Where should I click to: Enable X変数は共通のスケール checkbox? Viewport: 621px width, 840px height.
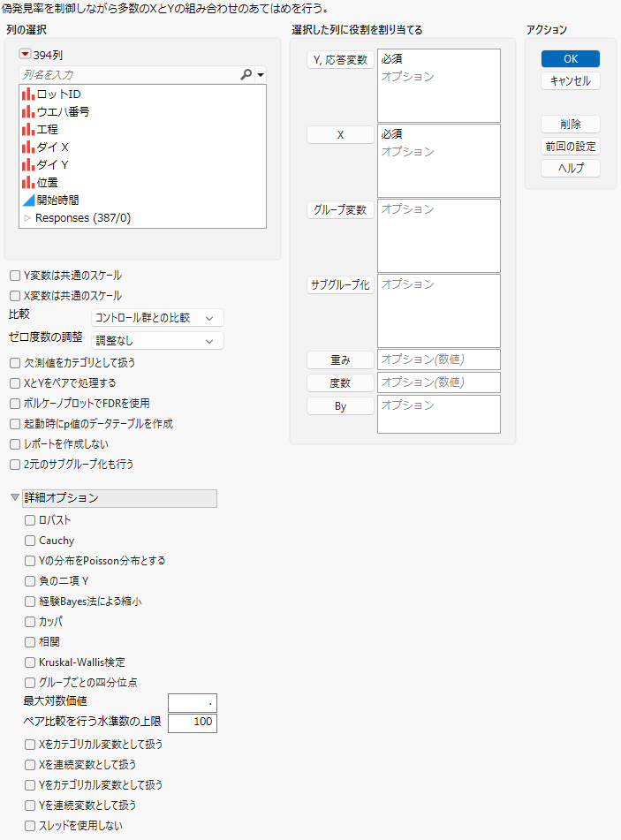point(15,296)
